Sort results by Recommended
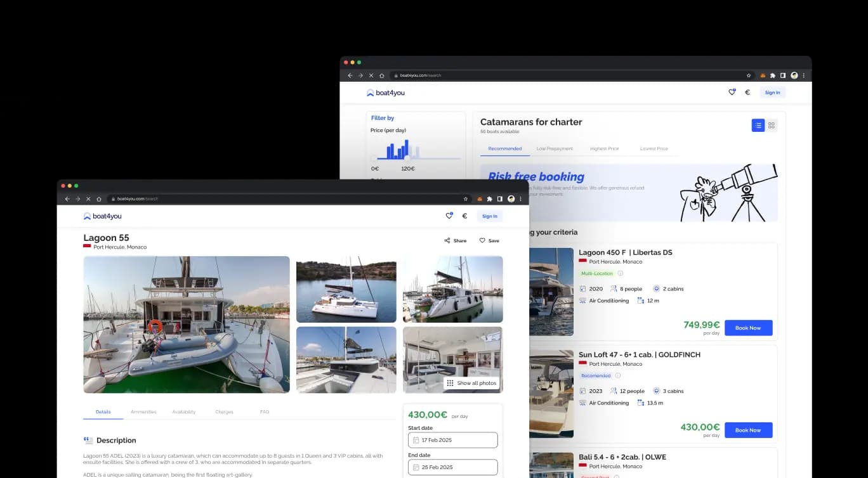Image resolution: width=868 pixels, height=478 pixels. point(504,148)
